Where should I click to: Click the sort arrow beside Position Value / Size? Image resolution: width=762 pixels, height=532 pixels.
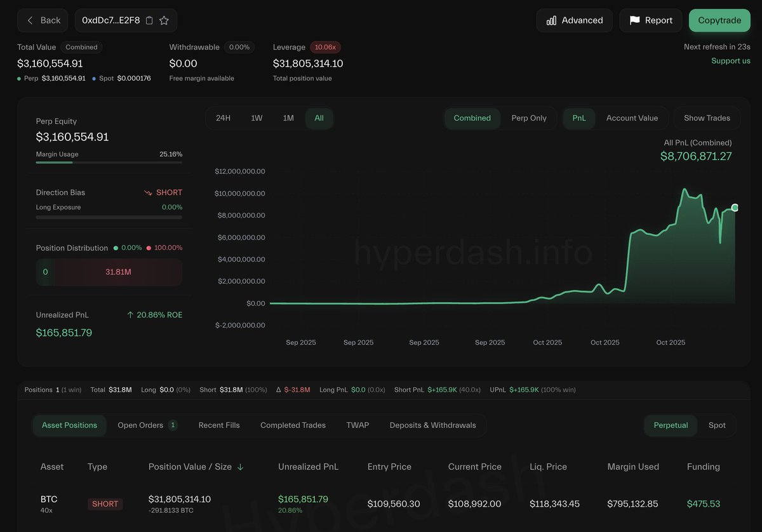pos(240,467)
